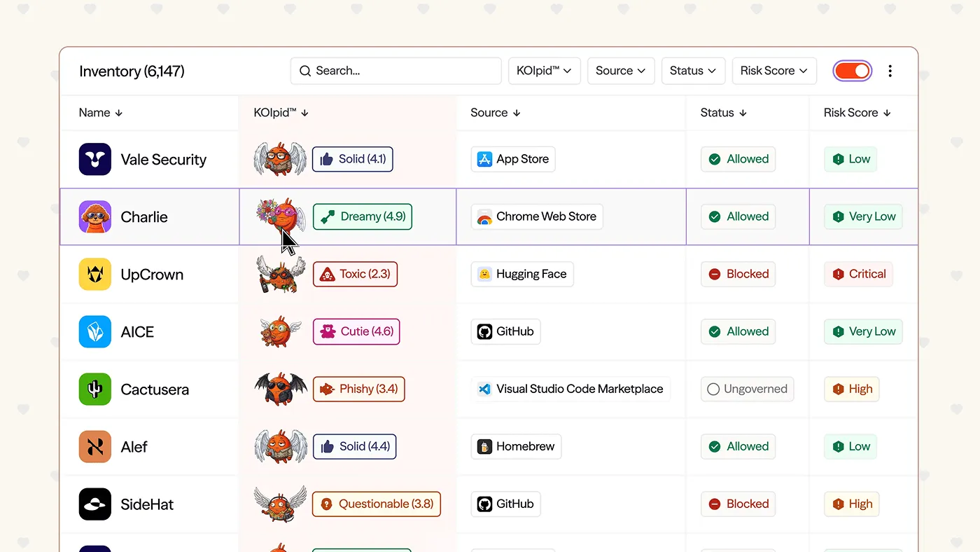Click the search magnifier icon
The height and width of the screenshot is (552, 980).
[305, 71]
